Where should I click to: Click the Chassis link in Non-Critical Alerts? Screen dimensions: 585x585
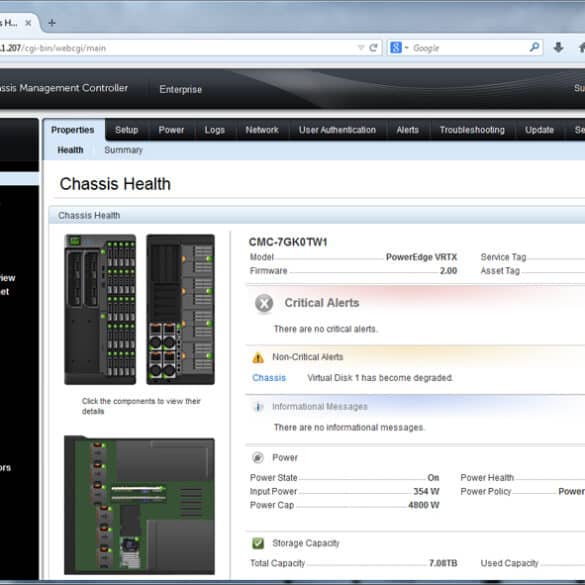point(269,378)
